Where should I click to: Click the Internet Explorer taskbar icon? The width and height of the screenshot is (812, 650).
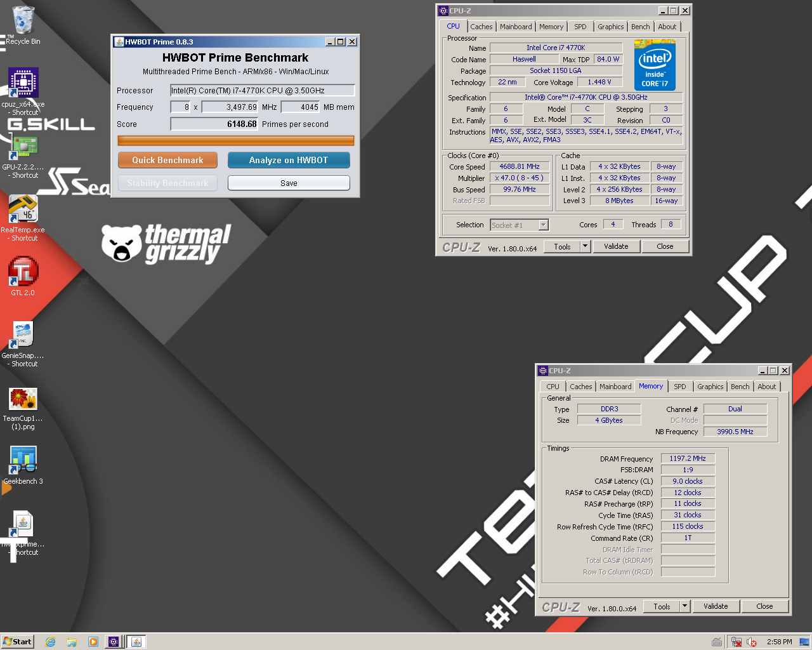click(x=50, y=642)
